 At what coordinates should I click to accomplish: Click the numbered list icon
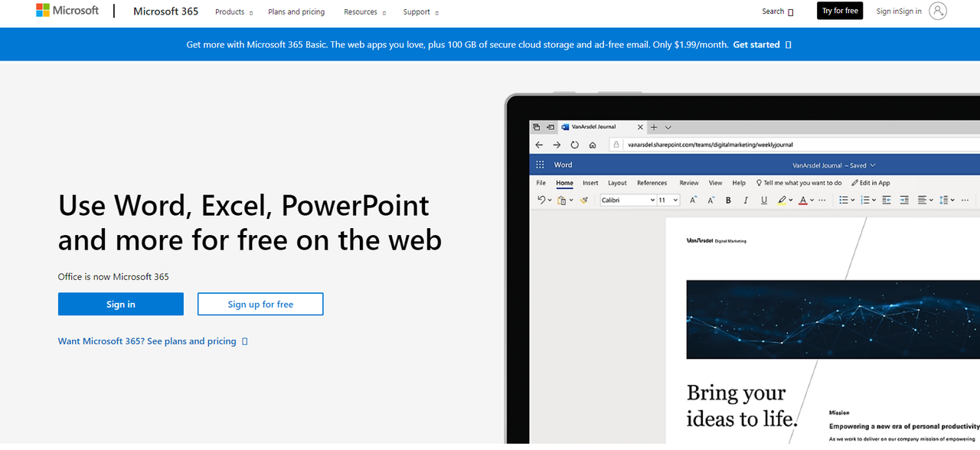[865, 200]
